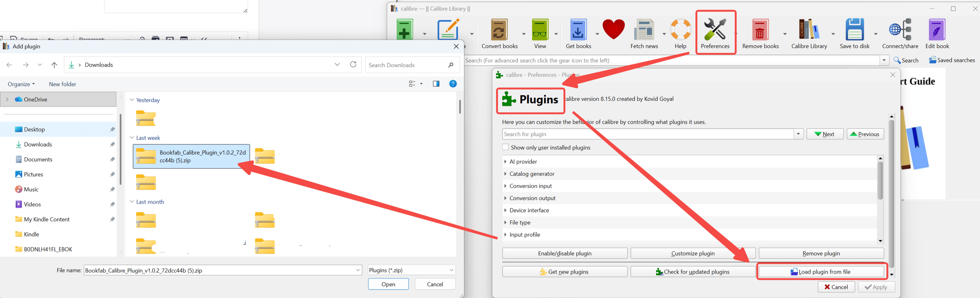Click Remove plugin button
Screen dimensions: 980x298
tap(821, 253)
